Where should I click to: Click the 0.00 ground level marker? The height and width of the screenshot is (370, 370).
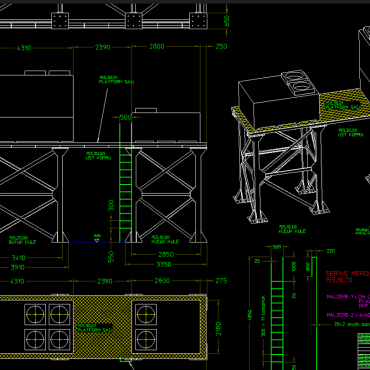97,235
